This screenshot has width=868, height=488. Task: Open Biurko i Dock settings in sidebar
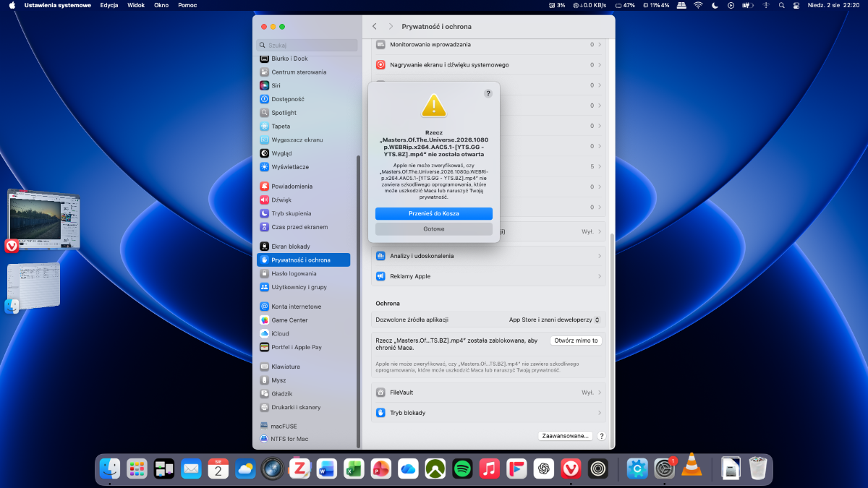coord(303,59)
